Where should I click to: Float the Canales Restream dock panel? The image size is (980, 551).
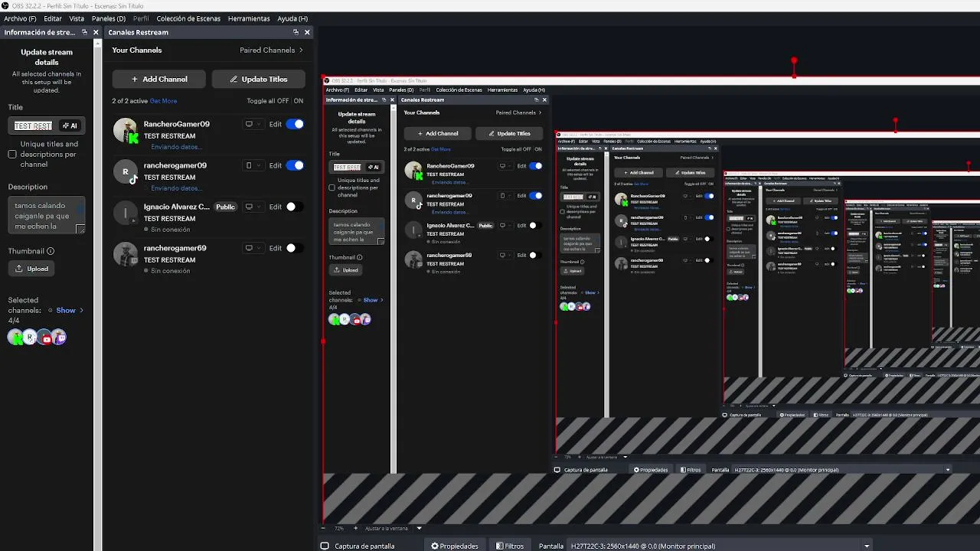point(296,32)
